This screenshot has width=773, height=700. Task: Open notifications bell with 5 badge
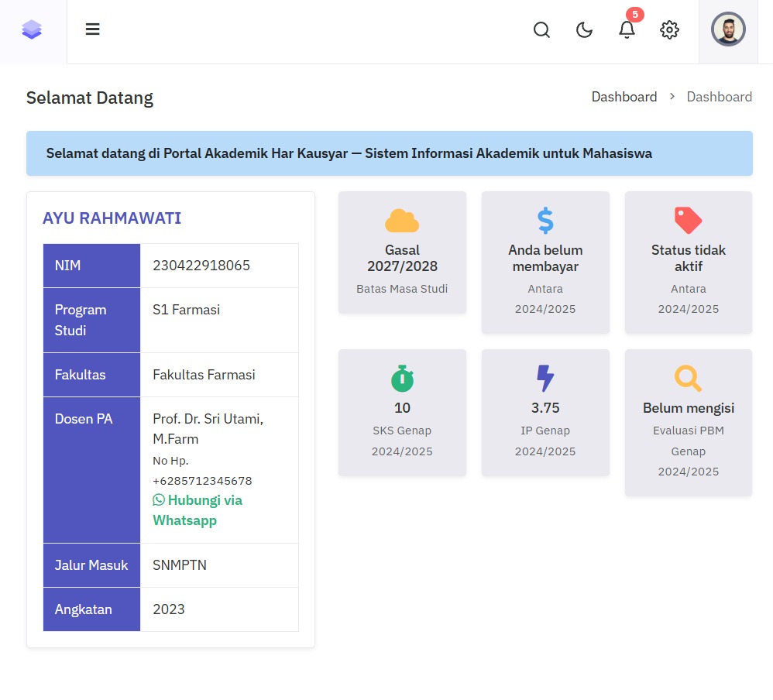coord(627,30)
